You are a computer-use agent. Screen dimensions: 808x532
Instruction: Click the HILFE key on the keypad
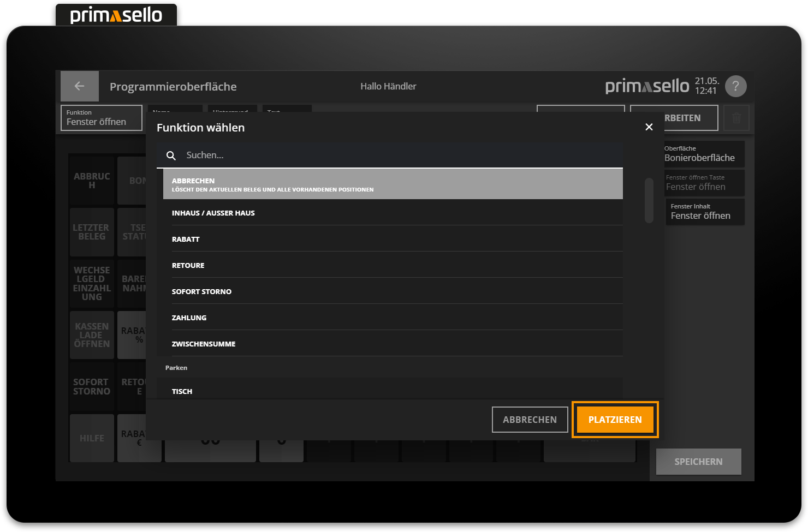[x=91, y=438]
